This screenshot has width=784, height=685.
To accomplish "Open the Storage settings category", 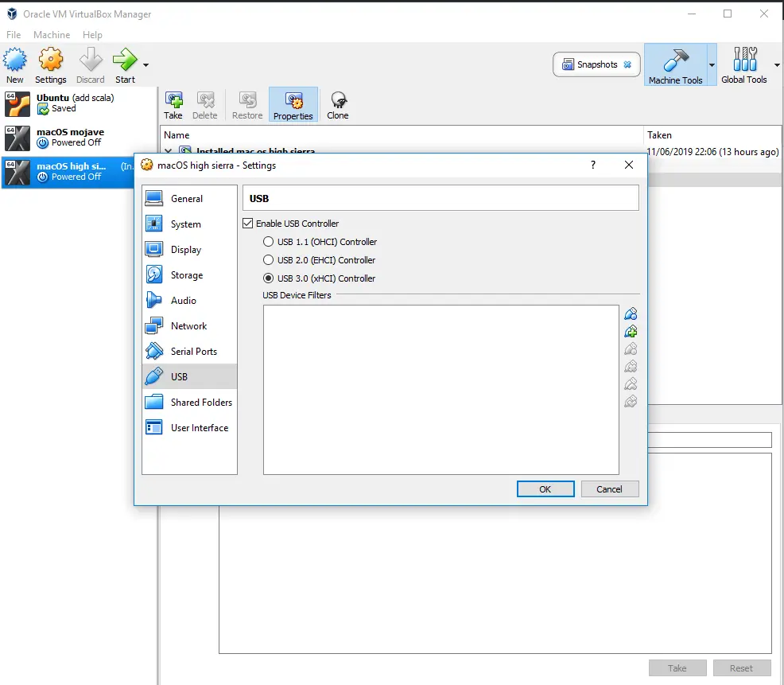I will 189,275.
